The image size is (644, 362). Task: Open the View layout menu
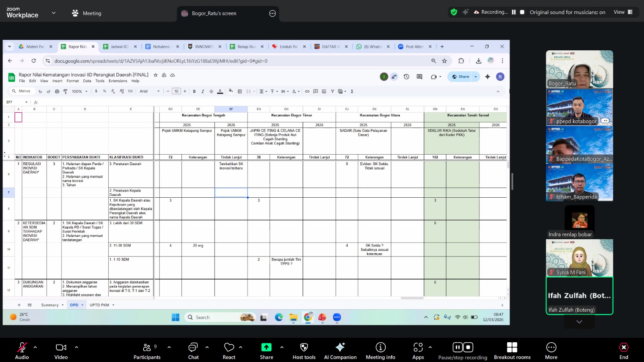tap(623, 12)
